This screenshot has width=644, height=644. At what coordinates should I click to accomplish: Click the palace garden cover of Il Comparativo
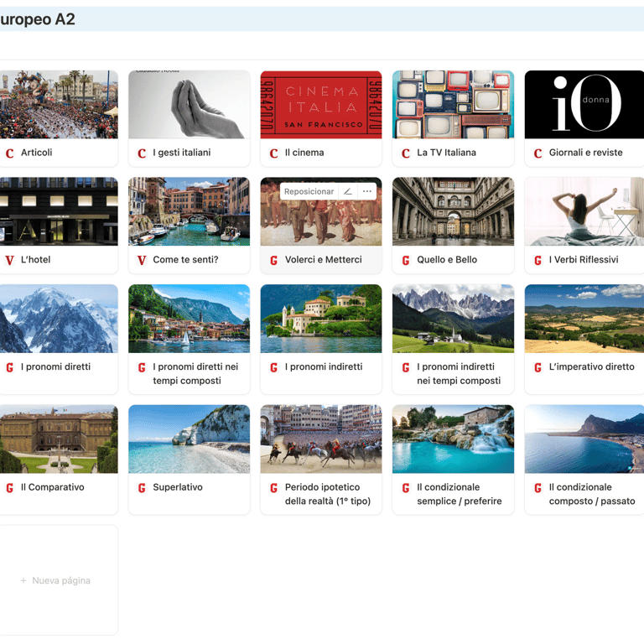59,439
